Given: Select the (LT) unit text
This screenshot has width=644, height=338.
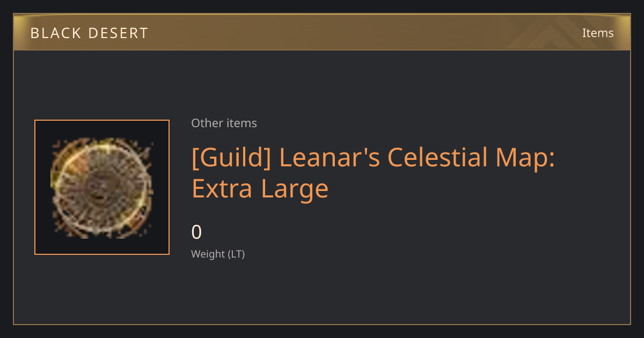Looking at the screenshot, I should [236, 254].
